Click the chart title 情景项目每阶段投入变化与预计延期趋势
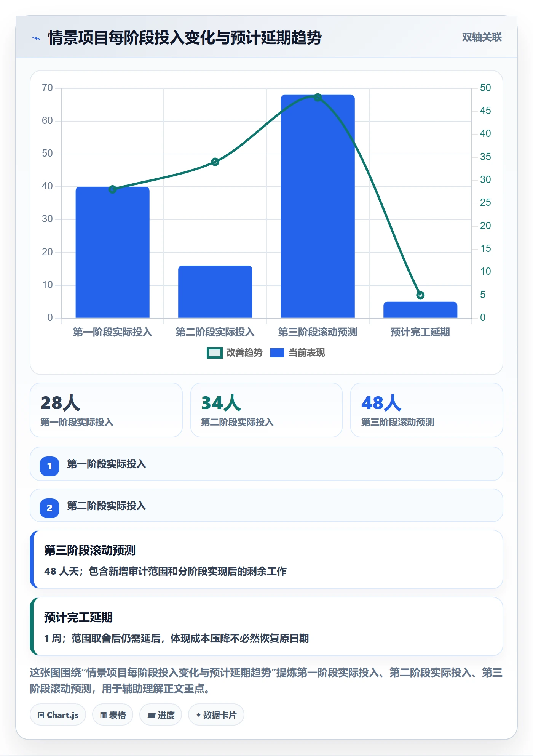This screenshot has width=533, height=756. (185, 38)
